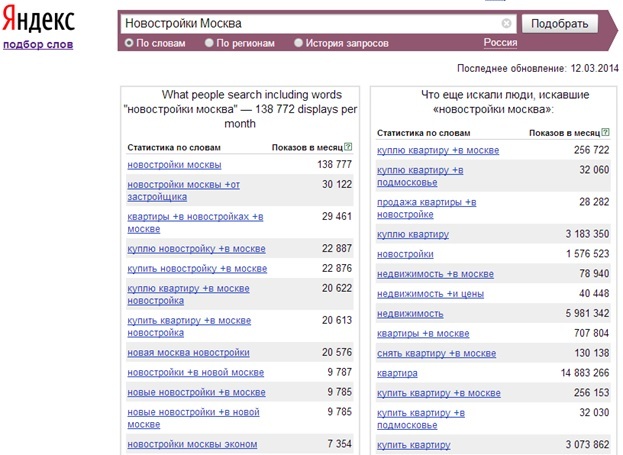This screenshot has width=623, height=455.
Task: Open снять квартиру +в москве link
Action: click(436, 353)
